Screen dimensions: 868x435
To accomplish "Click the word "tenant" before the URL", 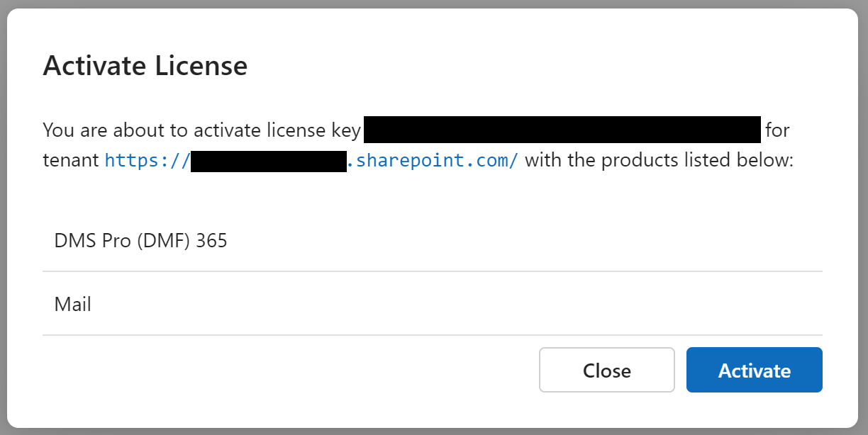I will point(71,160).
